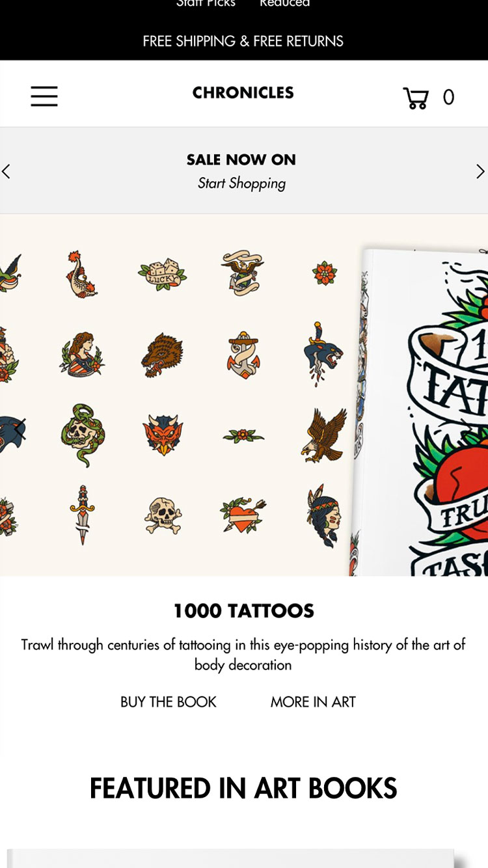
Task: Click the CHRONICLES logo
Action: click(243, 92)
